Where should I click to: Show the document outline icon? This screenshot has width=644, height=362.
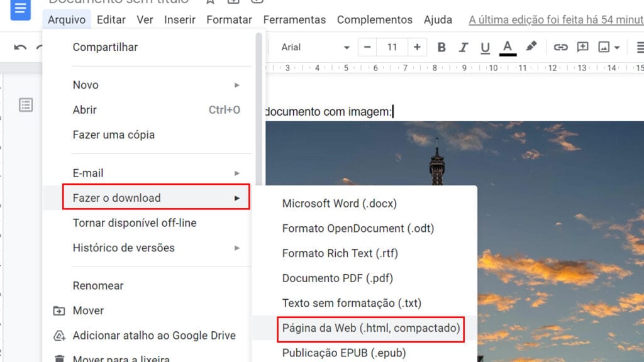coord(26,105)
